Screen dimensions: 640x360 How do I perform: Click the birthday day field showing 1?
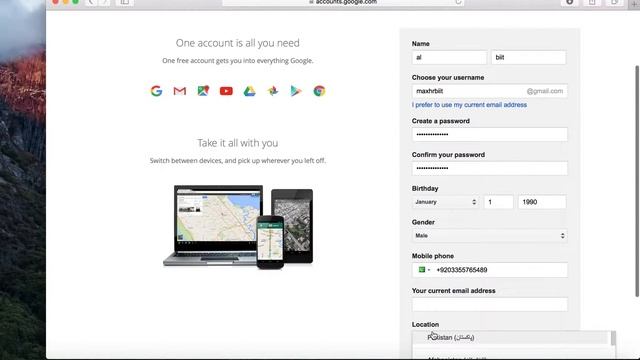point(498,202)
